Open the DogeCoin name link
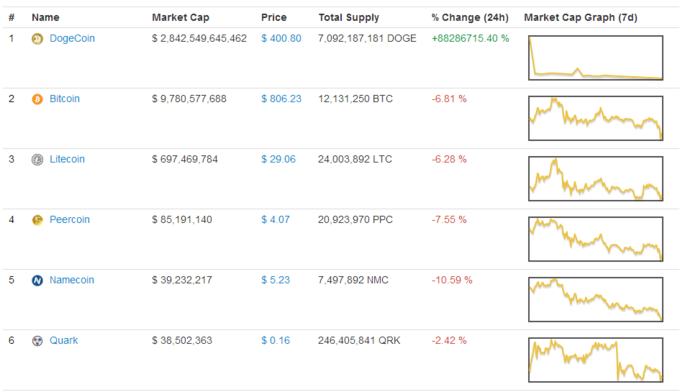Viewport: 680px width, 392px height. (x=72, y=38)
